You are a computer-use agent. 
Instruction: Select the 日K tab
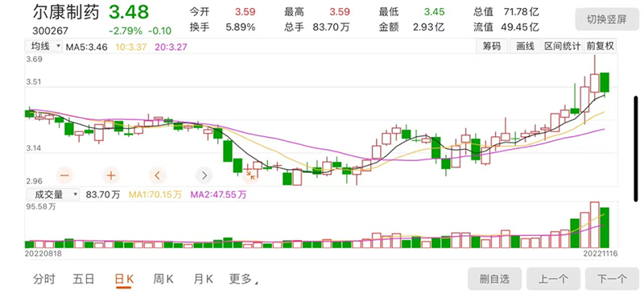[124, 279]
